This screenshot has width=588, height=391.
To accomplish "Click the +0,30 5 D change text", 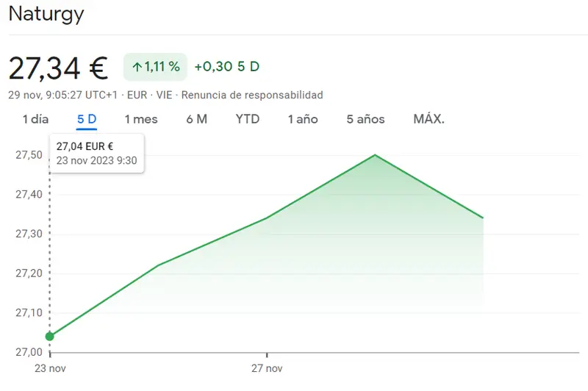I will (x=226, y=67).
